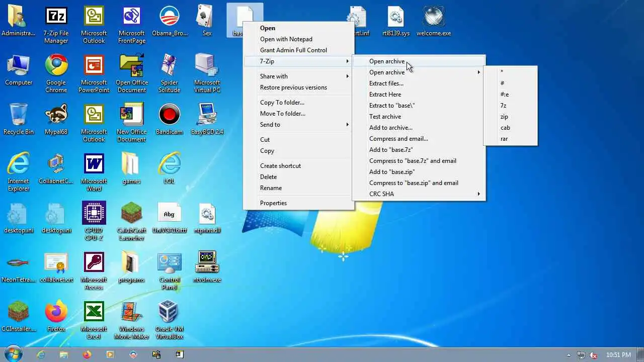Select Restore previous versions
644x362 pixels.
(x=298, y=87)
